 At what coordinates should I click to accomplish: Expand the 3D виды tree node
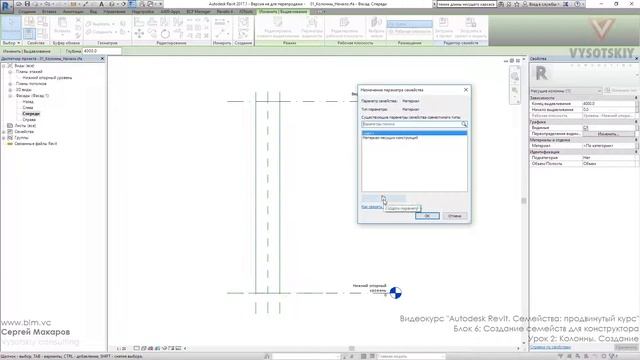(10, 90)
